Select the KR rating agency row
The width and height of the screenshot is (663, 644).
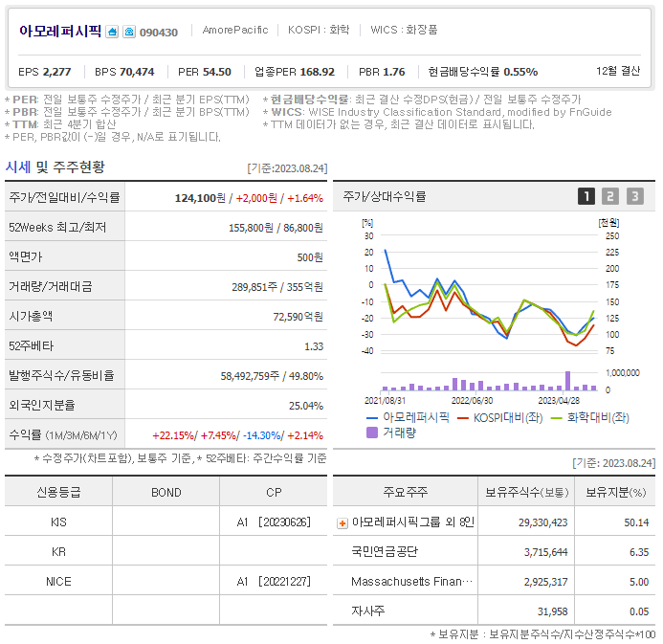[x=166, y=552]
